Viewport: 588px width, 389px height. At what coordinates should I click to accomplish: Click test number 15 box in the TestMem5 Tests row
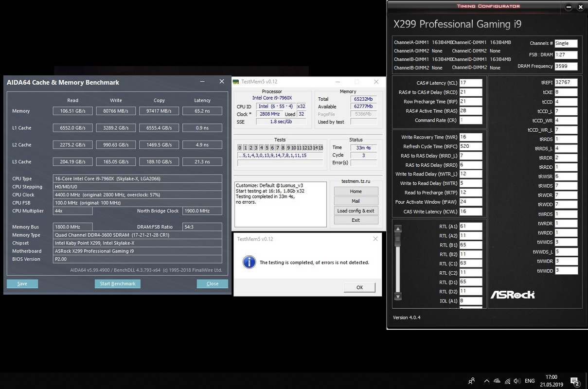click(x=321, y=148)
